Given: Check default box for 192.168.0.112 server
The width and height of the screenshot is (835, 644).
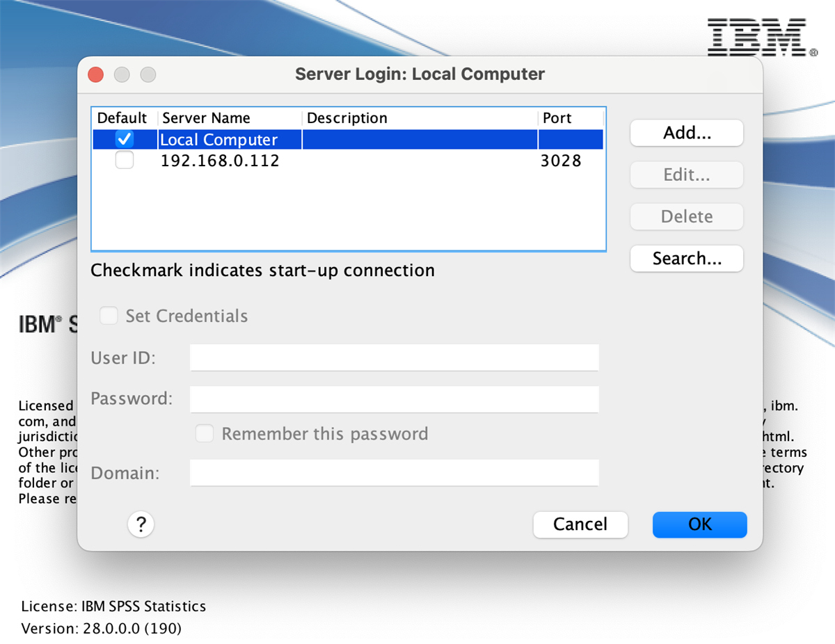Looking at the screenshot, I should click(125, 161).
